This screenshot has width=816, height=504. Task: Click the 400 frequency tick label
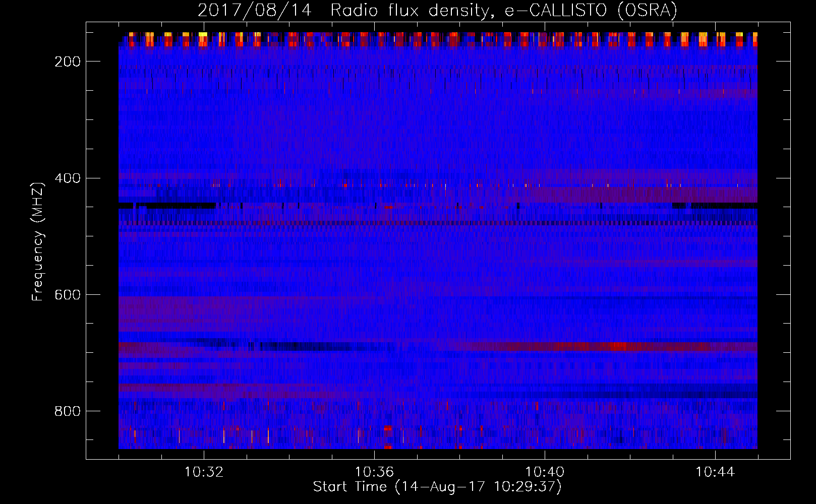click(x=68, y=178)
